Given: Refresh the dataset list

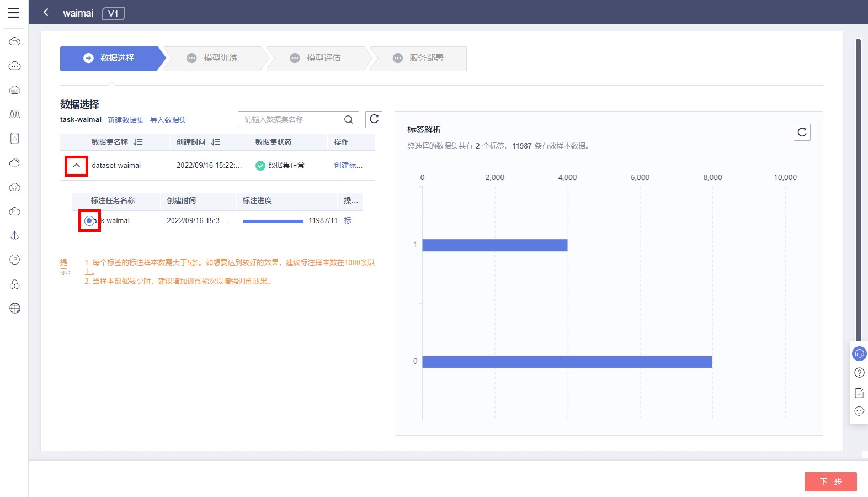Looking at the screenshot, I should point(374,119).
